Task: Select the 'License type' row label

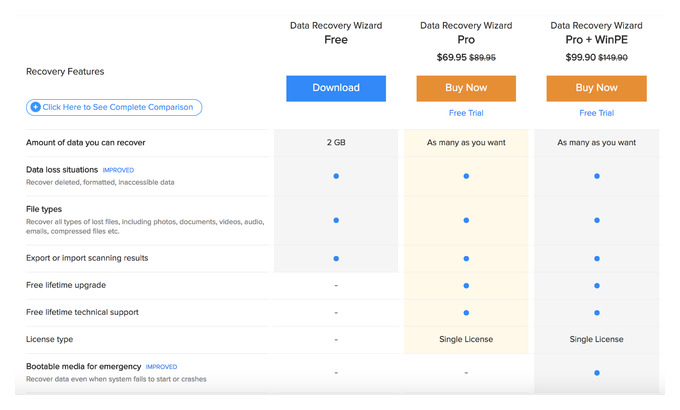Action: (x=49, y=339)
